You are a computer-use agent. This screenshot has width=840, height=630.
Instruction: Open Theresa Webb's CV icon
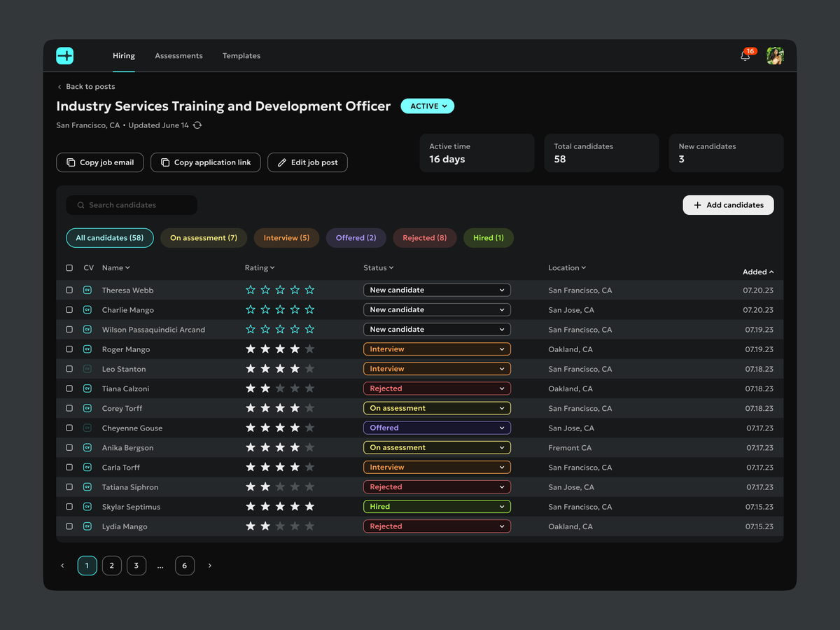click(x=87, y=290)
